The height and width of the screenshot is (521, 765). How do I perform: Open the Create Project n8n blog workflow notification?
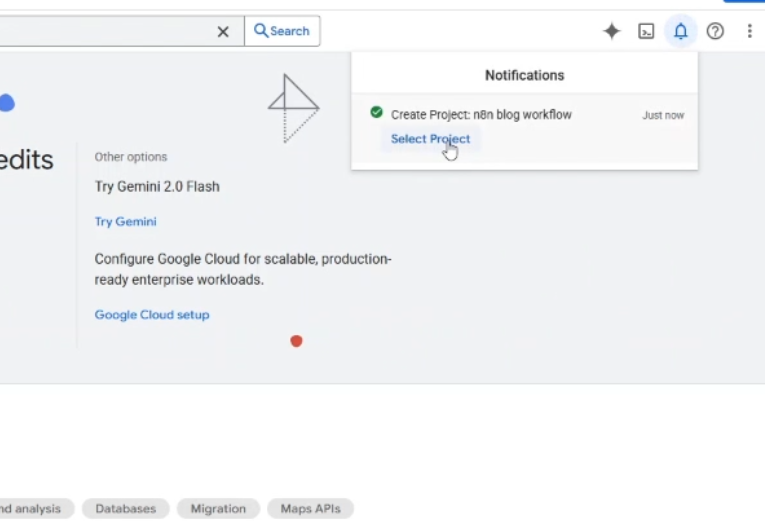(481, 115)
